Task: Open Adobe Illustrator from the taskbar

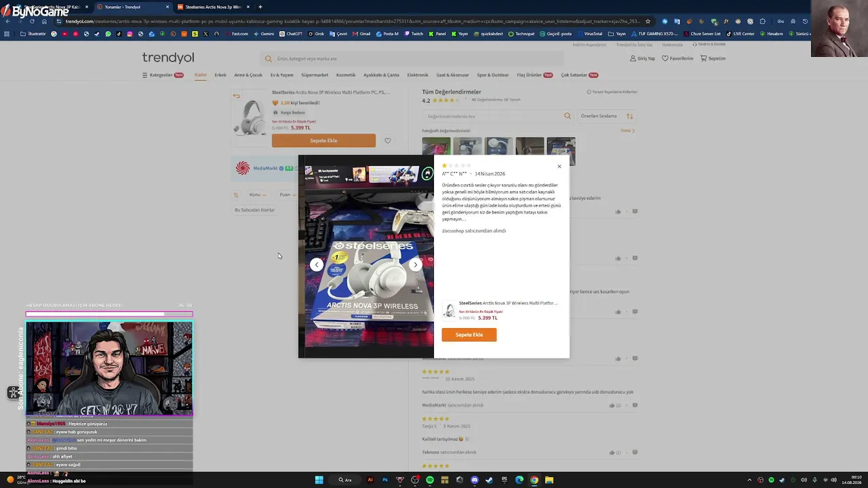Action: pos(370,480)
